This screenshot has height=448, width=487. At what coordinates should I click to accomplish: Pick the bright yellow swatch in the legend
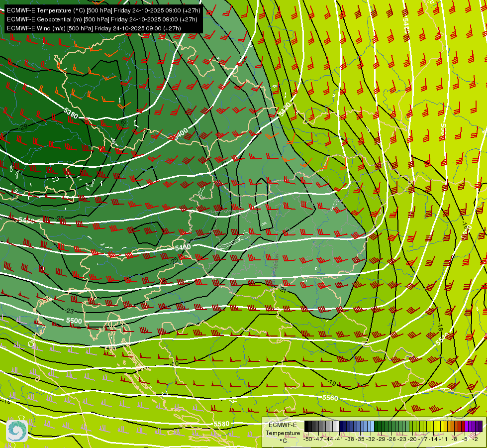[x=442, y=426]
